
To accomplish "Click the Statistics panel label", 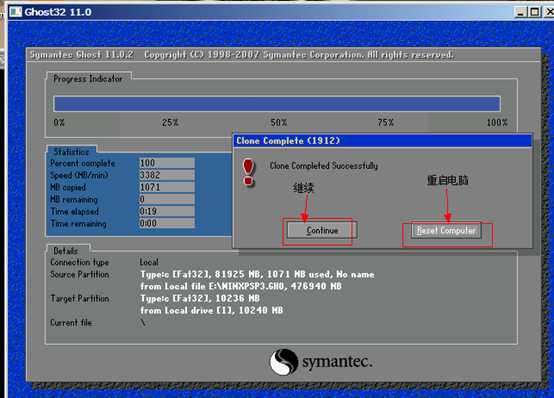I will [x=71, y=152].
